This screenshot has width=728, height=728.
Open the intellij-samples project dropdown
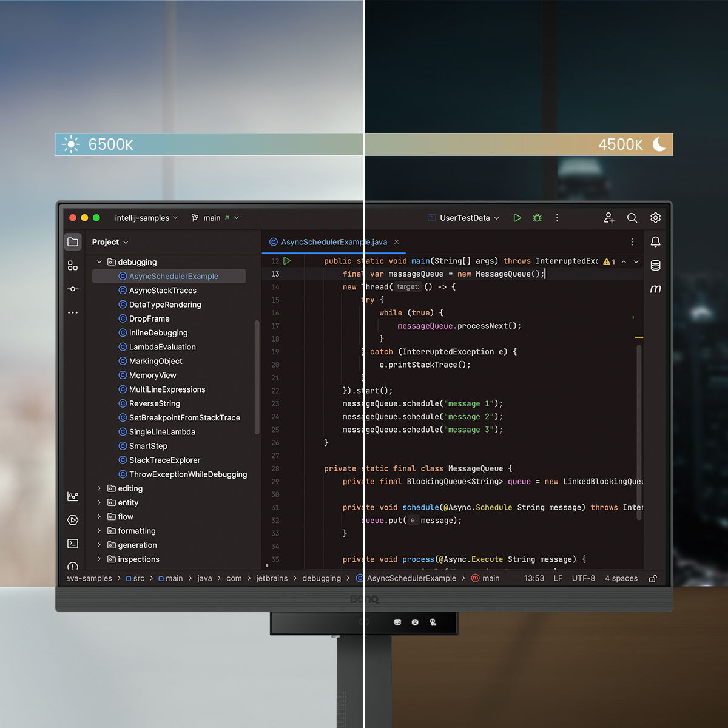pyautogui.click(x=146, y=218)
